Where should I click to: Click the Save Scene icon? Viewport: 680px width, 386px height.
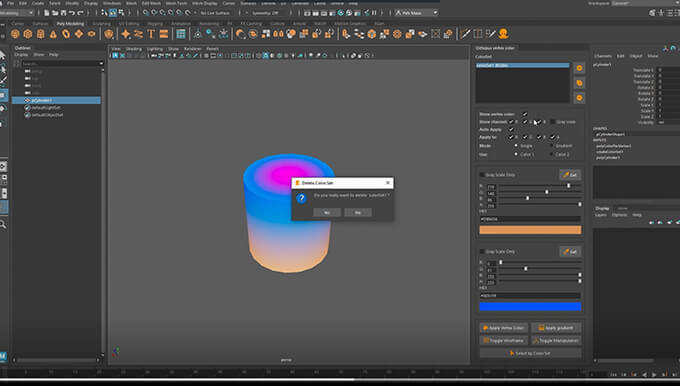(x=63, y=13)
